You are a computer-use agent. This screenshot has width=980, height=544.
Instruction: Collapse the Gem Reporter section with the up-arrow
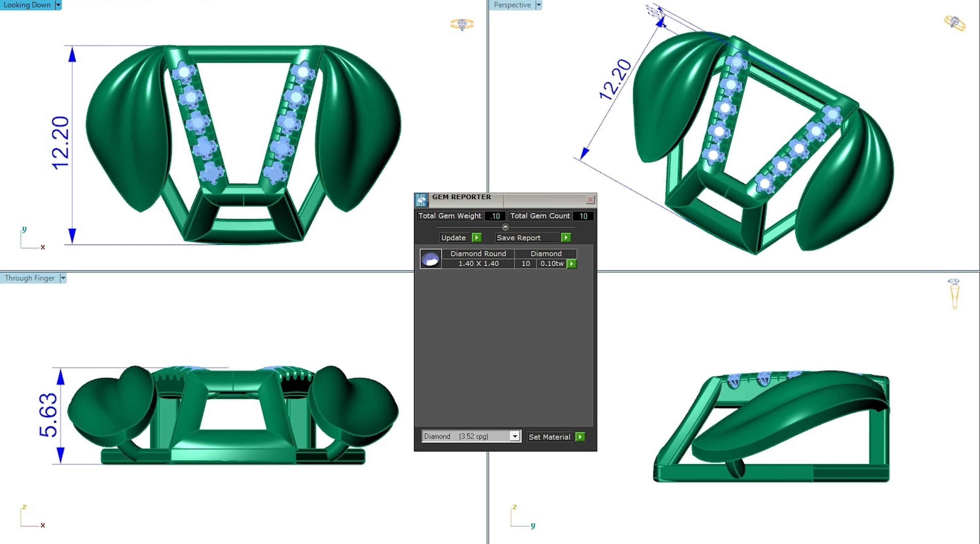(505, 227)
